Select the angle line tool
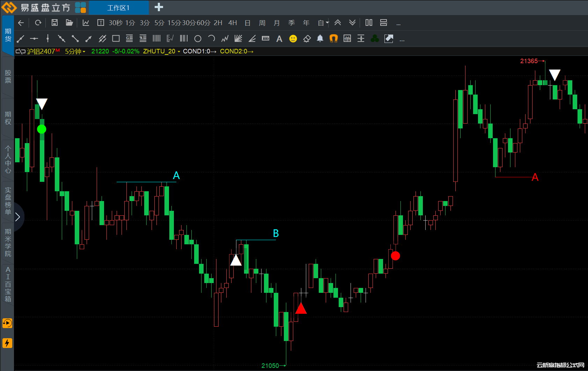Image resolution: width=588 pixels, height=371 pixels. 252,38
